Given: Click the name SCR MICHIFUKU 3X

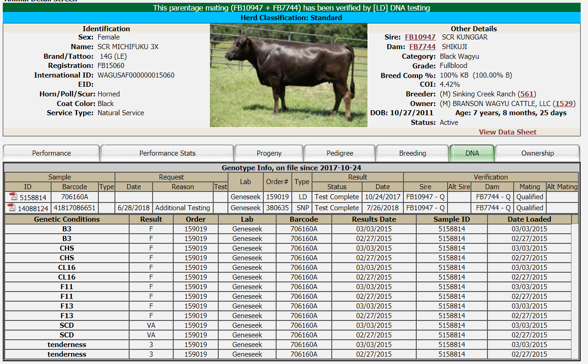Looking at the screenshot, I should [x=128, y=47].
